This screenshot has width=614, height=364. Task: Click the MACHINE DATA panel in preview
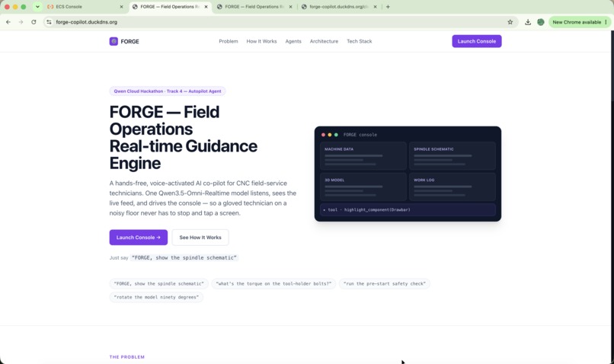(363, 156)
